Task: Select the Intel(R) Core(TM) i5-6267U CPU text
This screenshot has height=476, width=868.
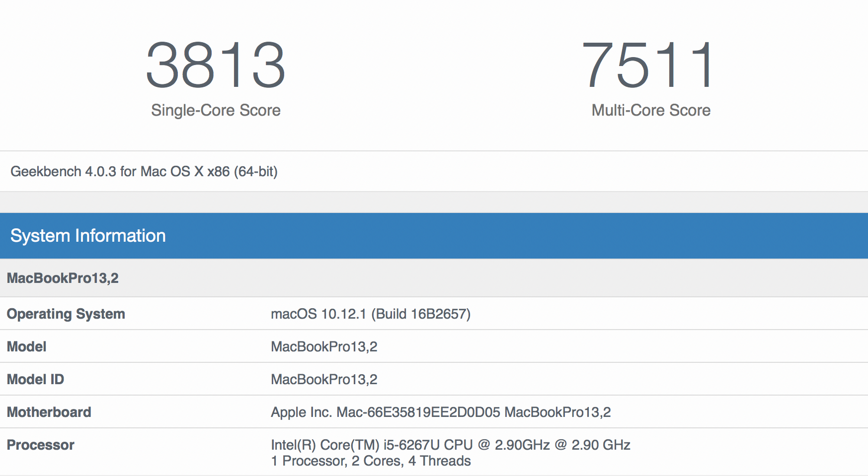Action: [x=451, y=445]
